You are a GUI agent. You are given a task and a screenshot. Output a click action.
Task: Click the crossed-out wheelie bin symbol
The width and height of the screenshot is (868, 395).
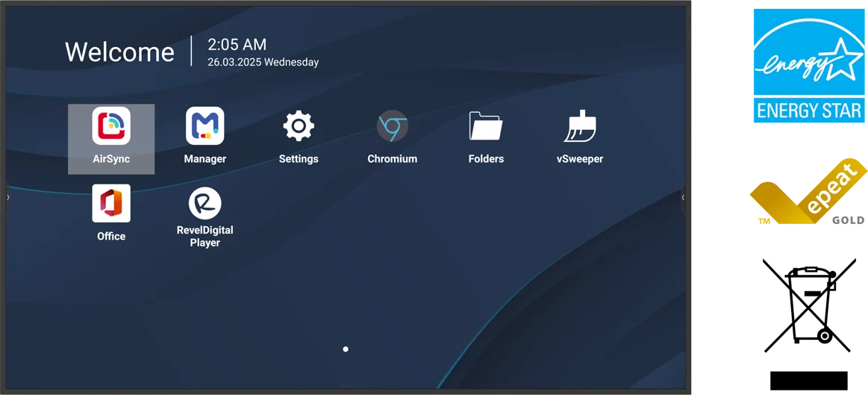click(809, 305)
